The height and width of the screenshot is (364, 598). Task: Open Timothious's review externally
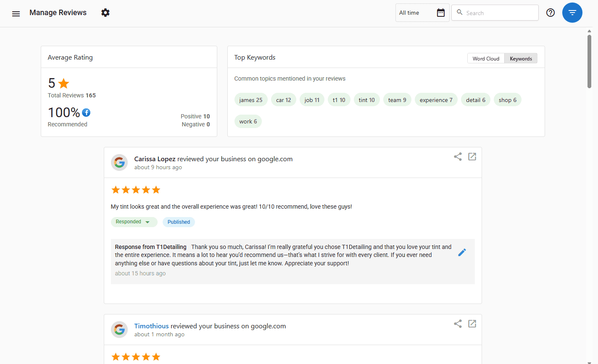point(472,324)
